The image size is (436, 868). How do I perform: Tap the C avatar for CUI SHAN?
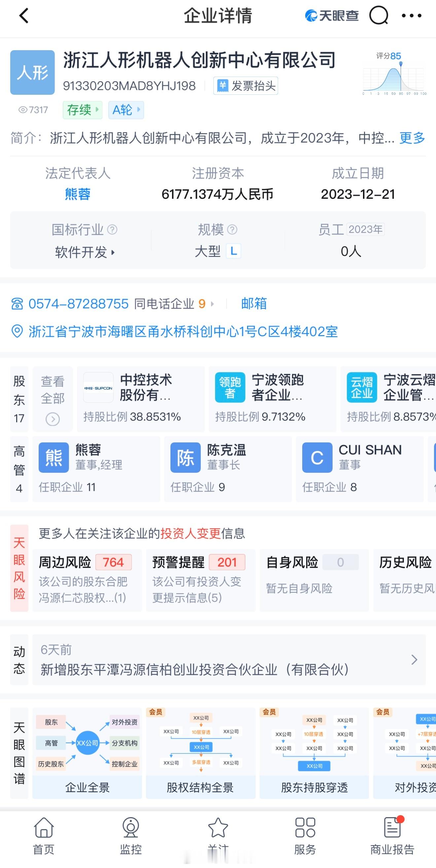317,458
